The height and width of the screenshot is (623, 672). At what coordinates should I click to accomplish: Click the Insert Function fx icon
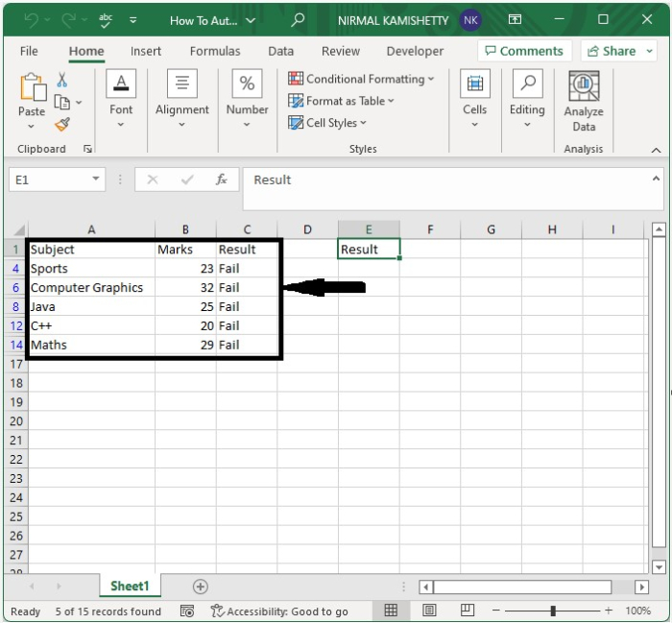221,180
